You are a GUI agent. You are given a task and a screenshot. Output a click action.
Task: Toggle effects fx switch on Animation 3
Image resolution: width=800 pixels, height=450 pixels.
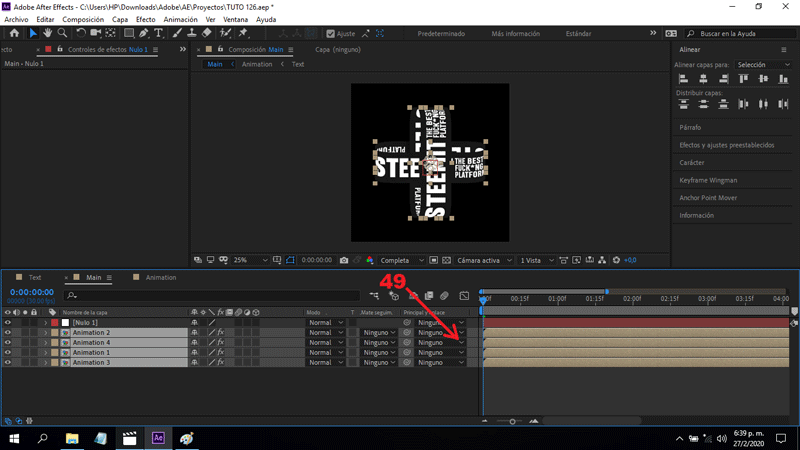221,362
